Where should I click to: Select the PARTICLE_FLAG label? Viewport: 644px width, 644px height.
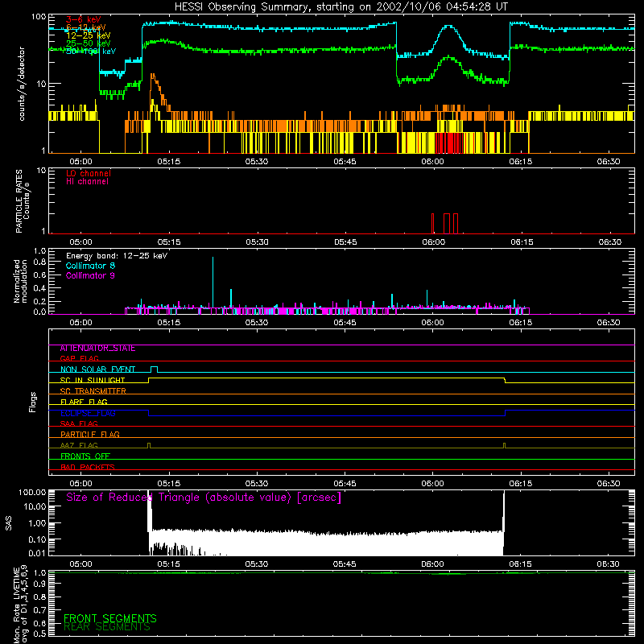coord(90,434)
